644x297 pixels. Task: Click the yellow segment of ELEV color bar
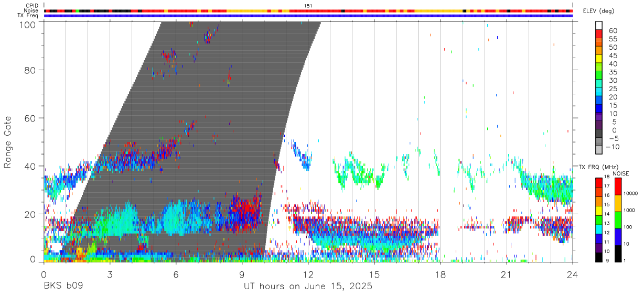pos(599,58)
